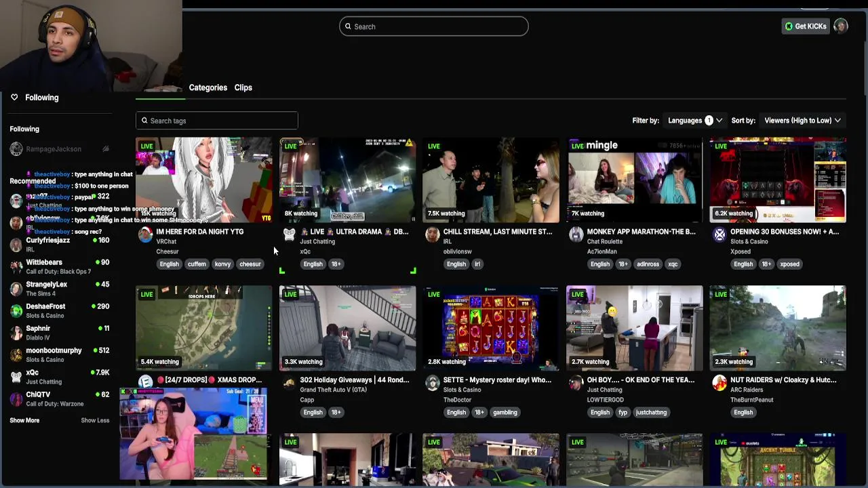Open the ULTRA DRAMA stream title
The height and width of the screenshot is (488, 868).
click(354, 232)
